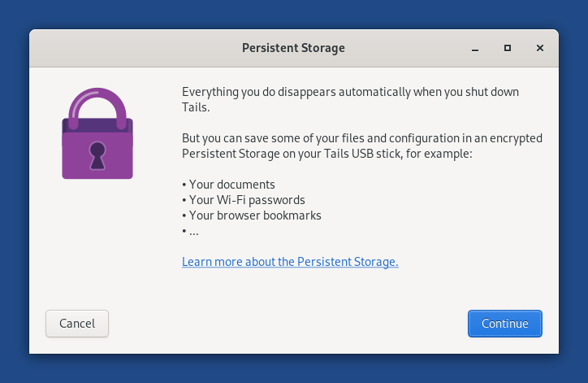The height and width of the screenshot is (383, 588).
Task: Minimize the Persistent Storage window
Action: click(x=474, y=48)
